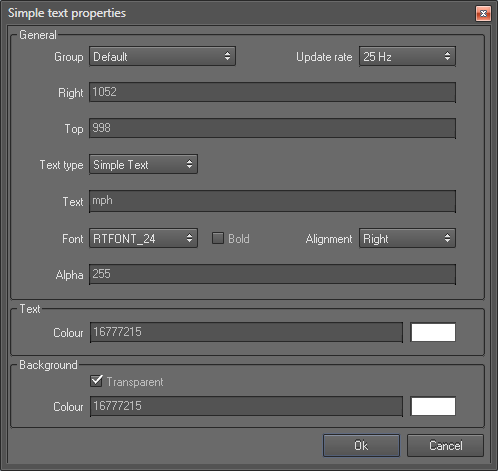
Task: Uncheck the Transparent background checkbox
Action: [x=96, y=381]
